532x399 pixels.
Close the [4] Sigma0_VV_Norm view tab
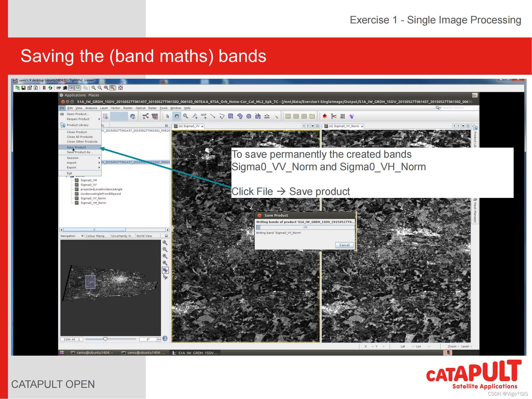tap(362, 126)
